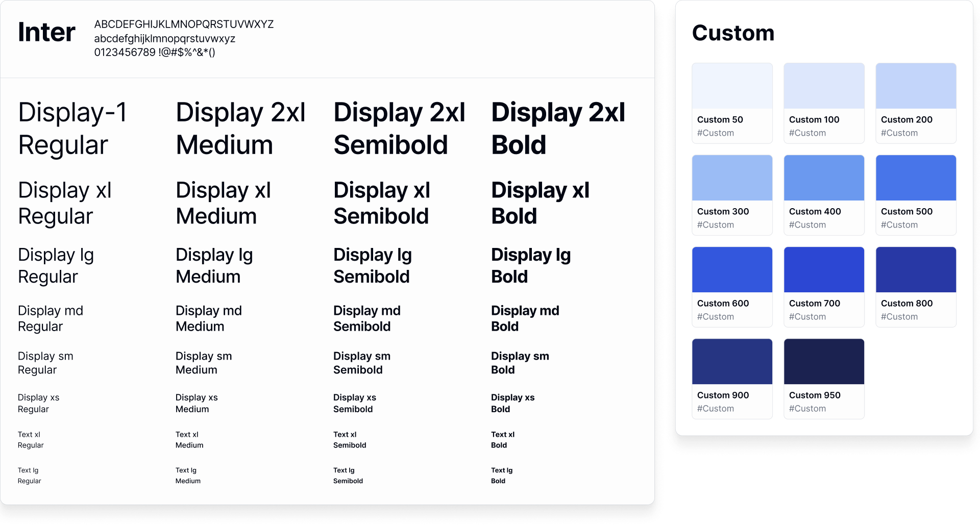Select the Display md Bold sample
The image size is (980, 526).
[x=525, y=318]
